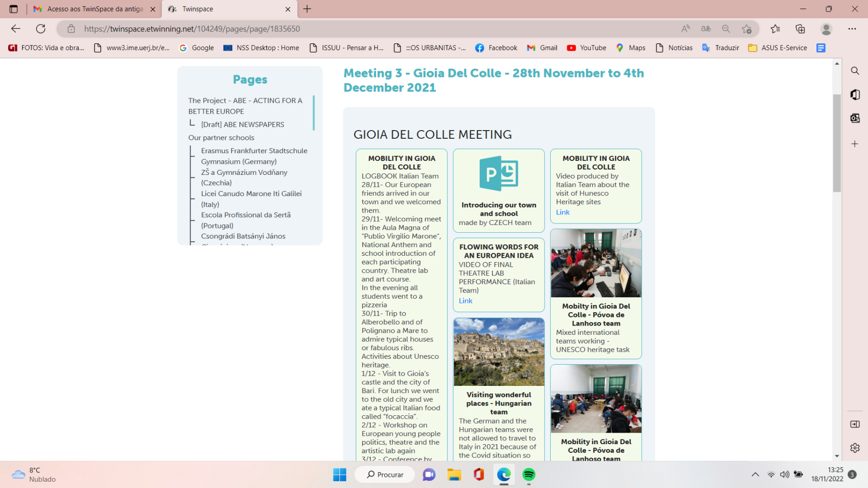The image size is (868, 488).
Task: Open the Office icon in sidebar
Action: coord(855,94)
